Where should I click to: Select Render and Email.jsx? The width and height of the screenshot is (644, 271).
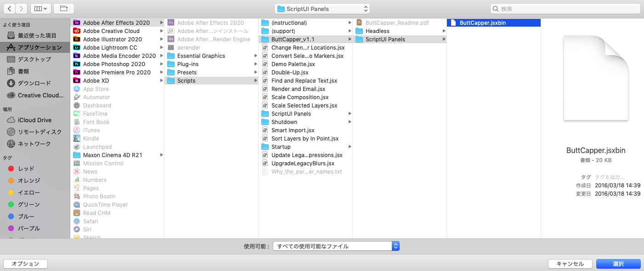click(x=305, y=89)
